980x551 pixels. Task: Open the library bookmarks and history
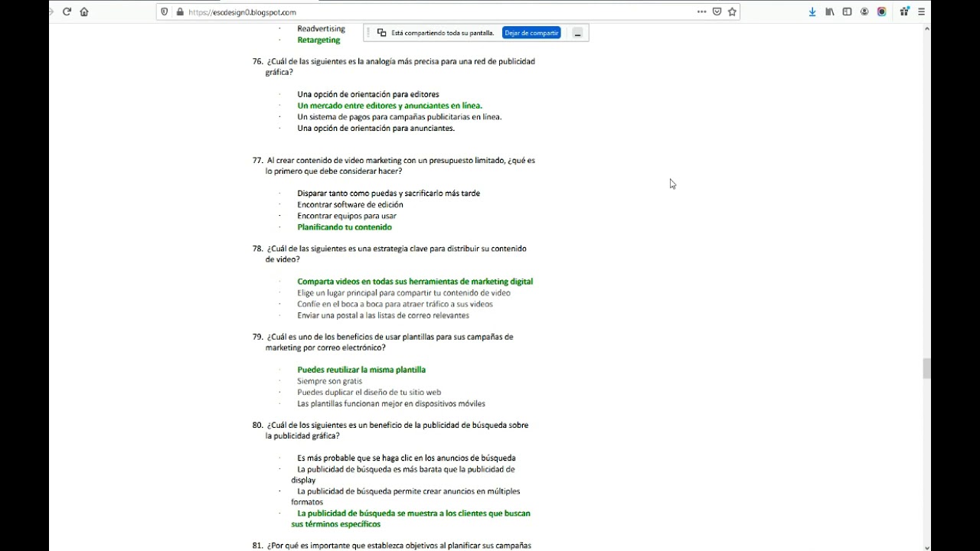(830, 11)
